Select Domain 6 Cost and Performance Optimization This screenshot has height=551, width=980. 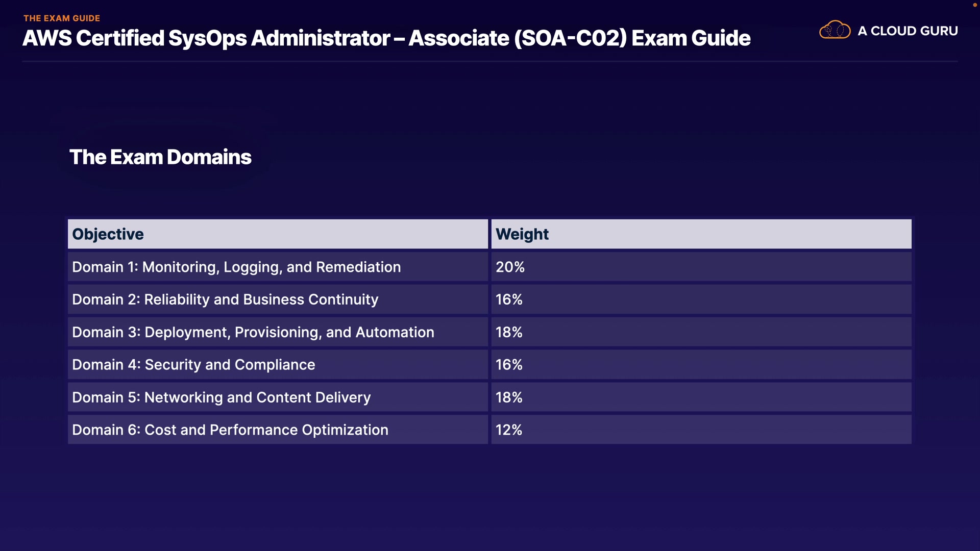pyautogui.click(x=230, y=430)
